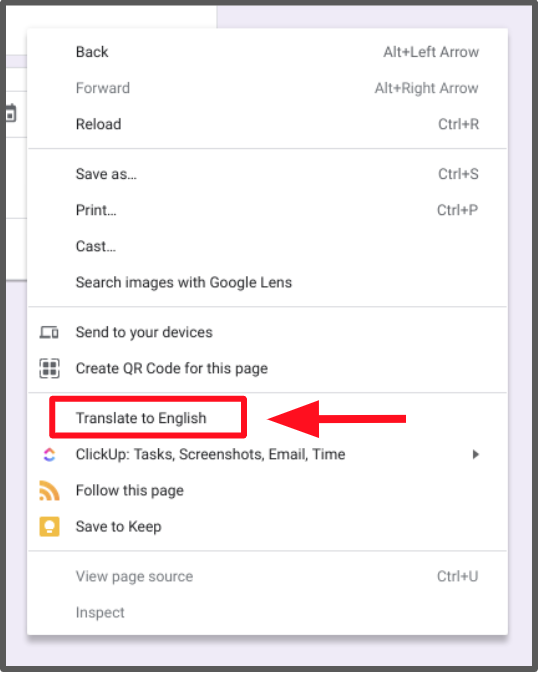Viewport: 539px width, 673px height.
Task: Expand the ClickUp submenu arrow
Action: (475, 455)
